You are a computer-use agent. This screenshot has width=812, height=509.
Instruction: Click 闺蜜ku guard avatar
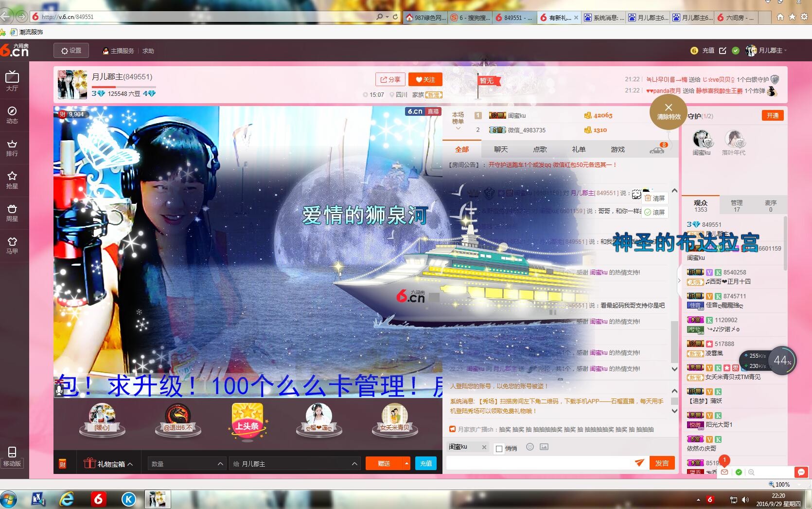click(702, 140)
